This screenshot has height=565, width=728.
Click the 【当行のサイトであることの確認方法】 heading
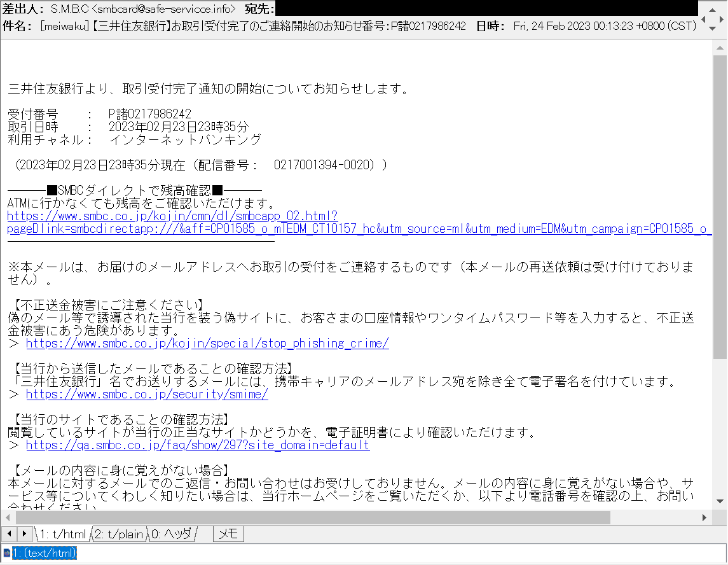click(120, 420)
